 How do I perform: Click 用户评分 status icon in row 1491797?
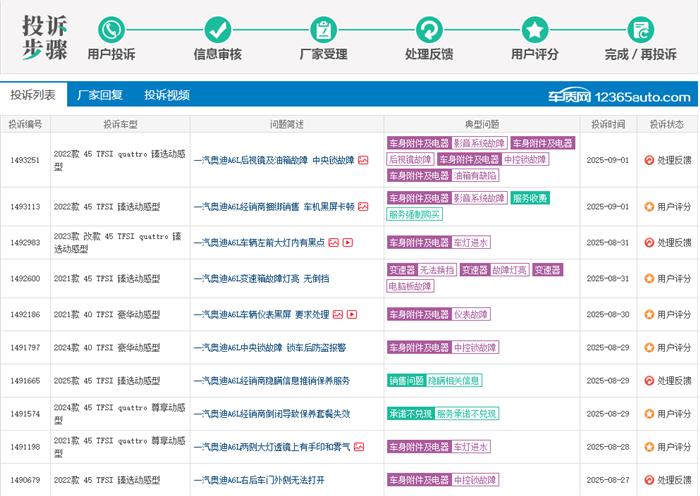click(x=649, y=347)
